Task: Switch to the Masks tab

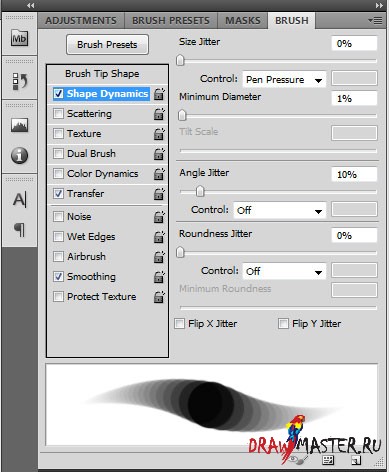Action: pos(243,21)
